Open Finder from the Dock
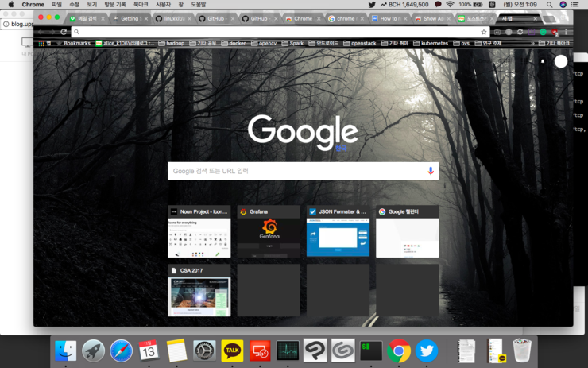The image size is (588, 368). pyautogui.click(x=66, y=351)
